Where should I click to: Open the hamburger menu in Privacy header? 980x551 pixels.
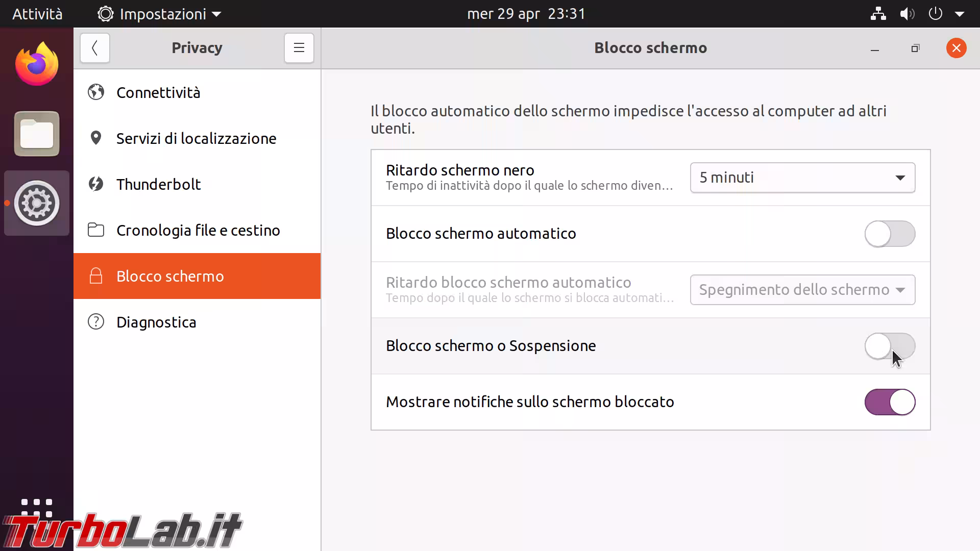(x=299, y=48)
